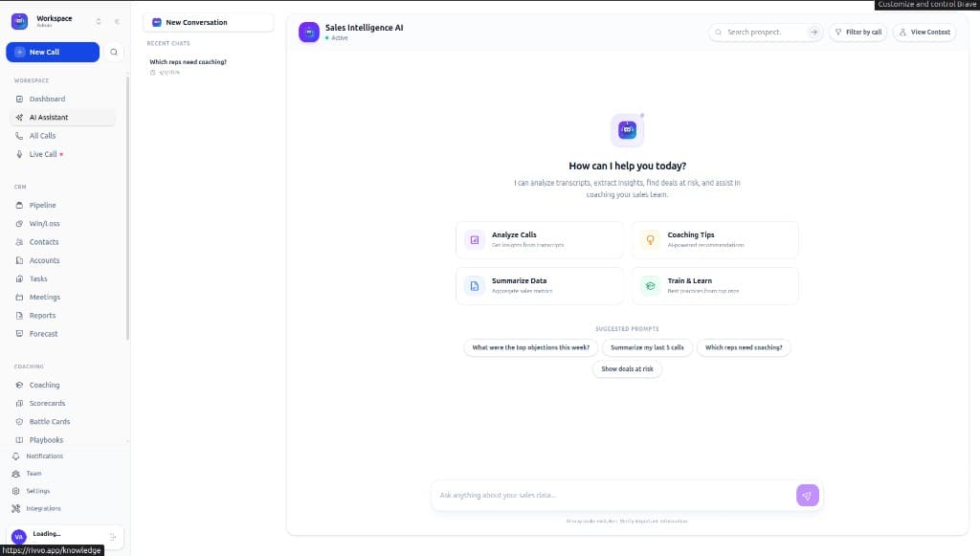The width and height of the screenshot is (980, 556).
Task: Open the Filter by call dropdown
Action: pyautogui.click(x=857, y=33)
